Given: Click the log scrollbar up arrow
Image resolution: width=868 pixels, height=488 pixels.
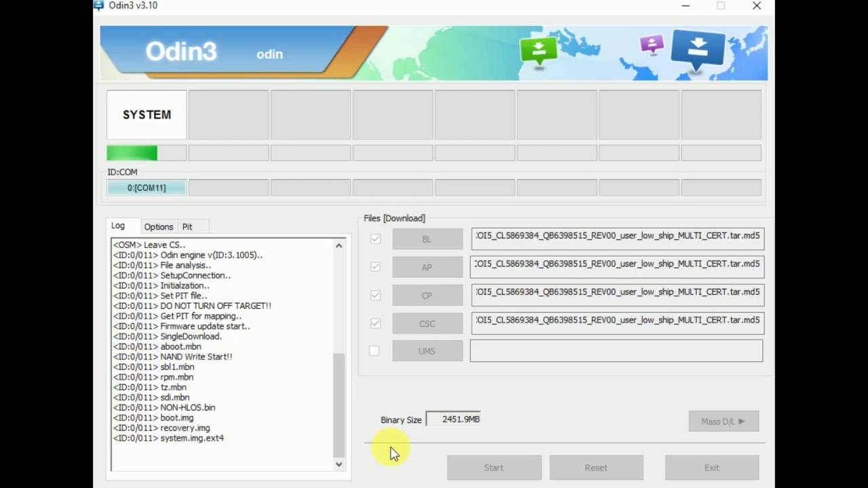Looking at the screenshot, I should click(x=339, y=245).
